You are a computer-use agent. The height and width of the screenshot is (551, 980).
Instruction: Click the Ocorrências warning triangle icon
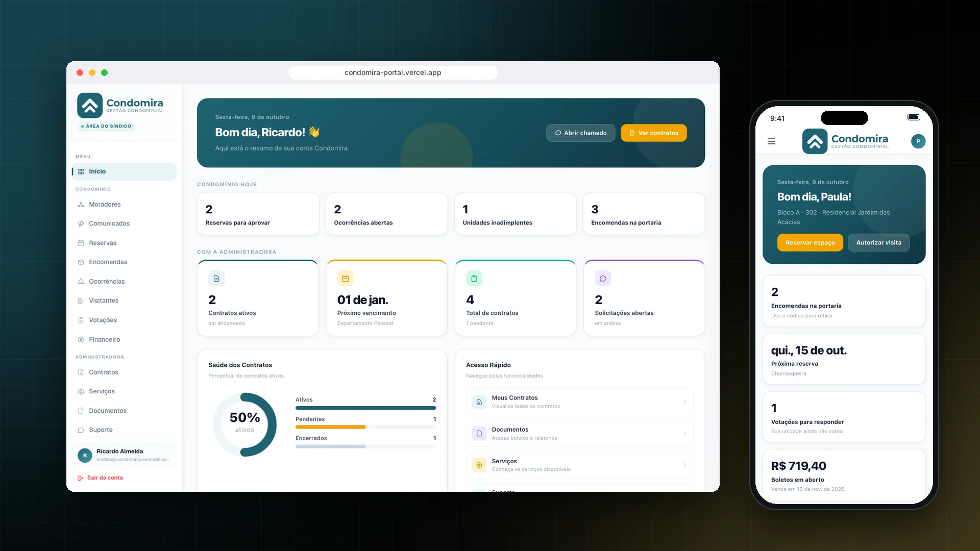(x=81, y=282)
